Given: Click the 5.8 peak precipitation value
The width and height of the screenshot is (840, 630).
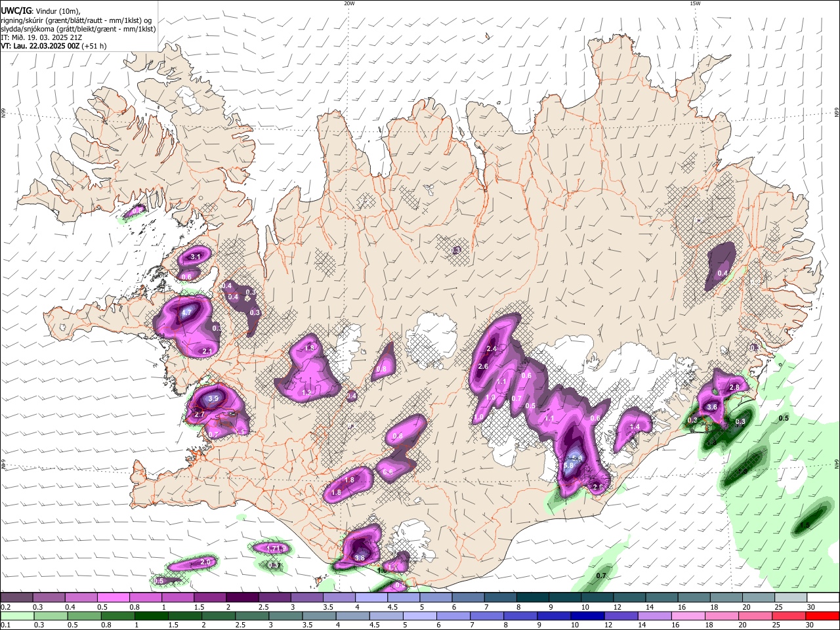Looking at the screenshot, I should coord(569,466).
